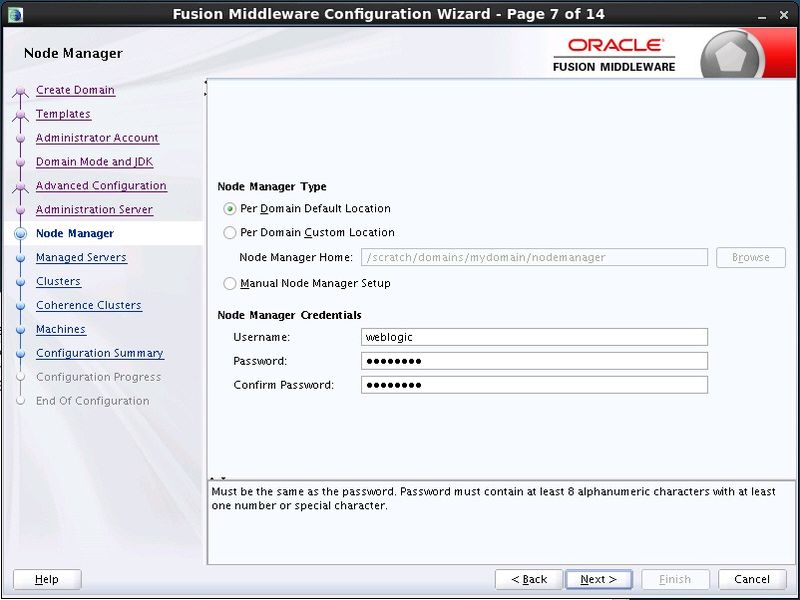Click the Help button
Viewport: 800px width, 600px height.
47,579
